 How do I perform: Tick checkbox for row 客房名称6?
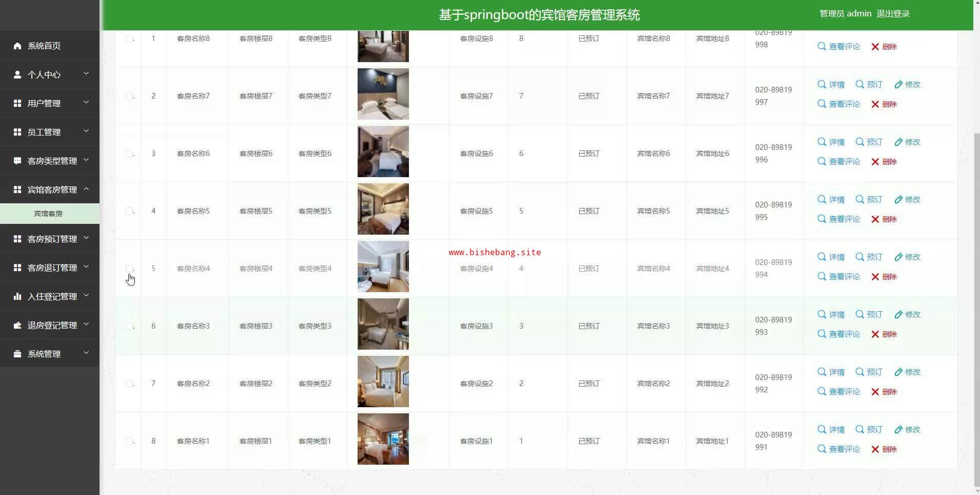[x=129, y=154]
